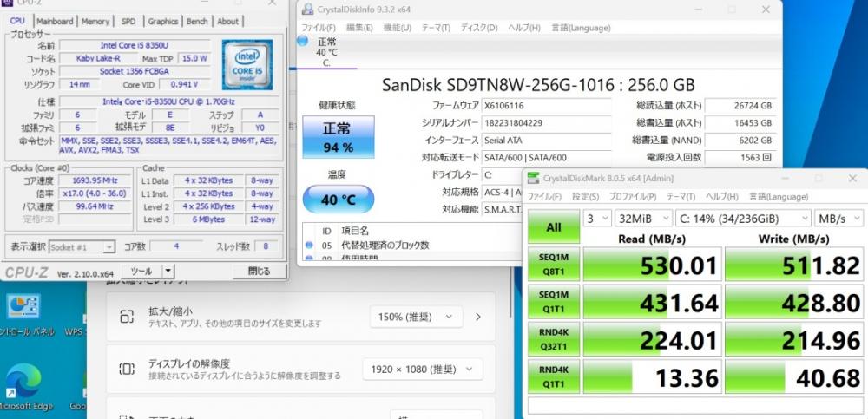This screenshot has width=868, height=419.
Task: Open the C: 14% (34/236GiB) drive dropdown
Action: [742, 218]
